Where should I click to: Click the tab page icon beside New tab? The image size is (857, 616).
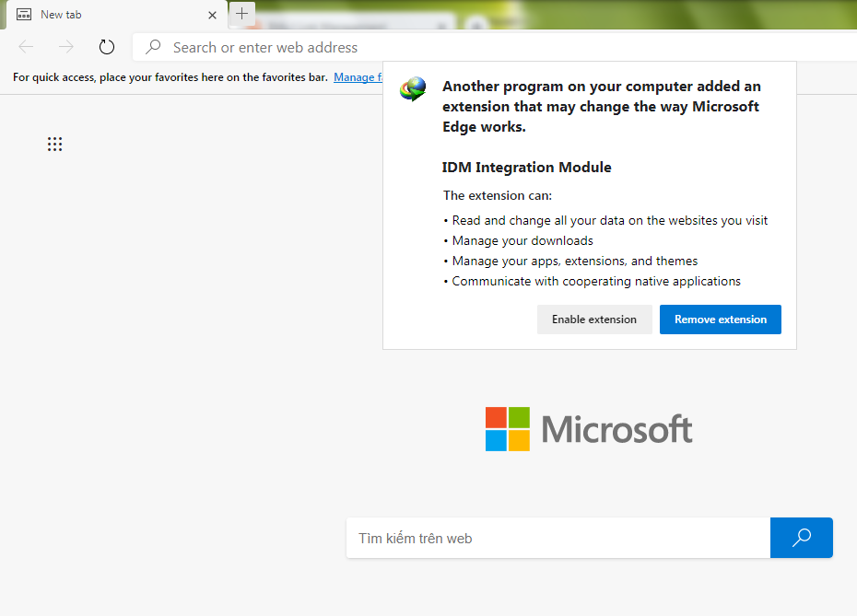(x=24, y=15)
